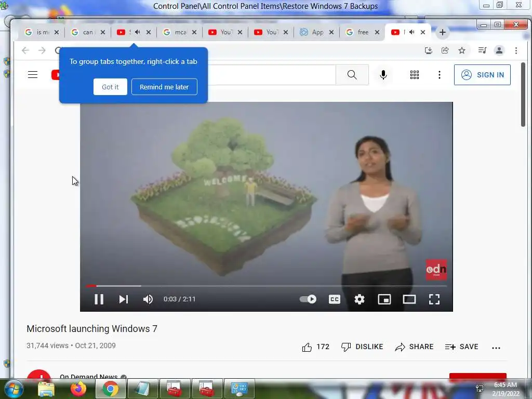The height and width of the screenshot is (399, 532).
Task: Pause the YouTube video
Action: [99, 299]
